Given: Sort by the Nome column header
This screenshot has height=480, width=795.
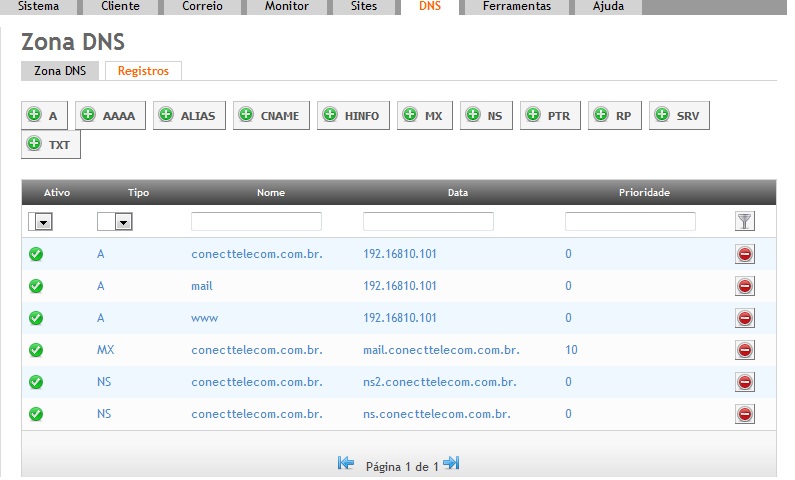Looking at the screenshot, I should [271, 193].
